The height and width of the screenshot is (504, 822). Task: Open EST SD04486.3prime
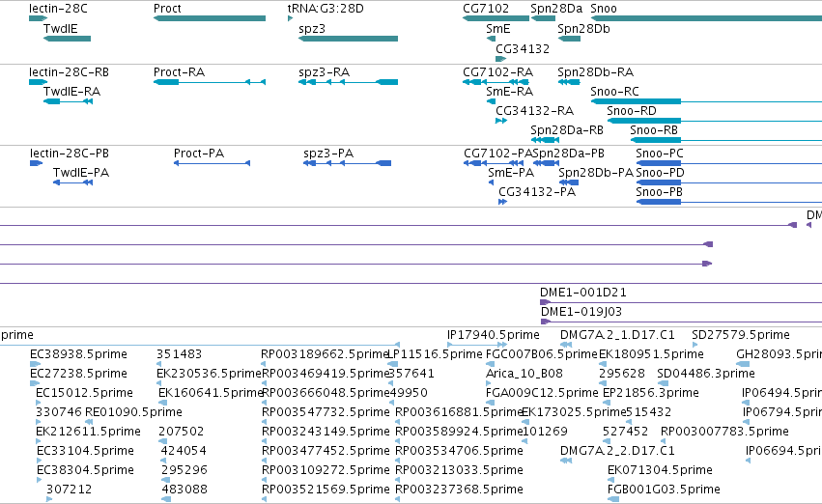pyautogui.click(x=706, y=374)
